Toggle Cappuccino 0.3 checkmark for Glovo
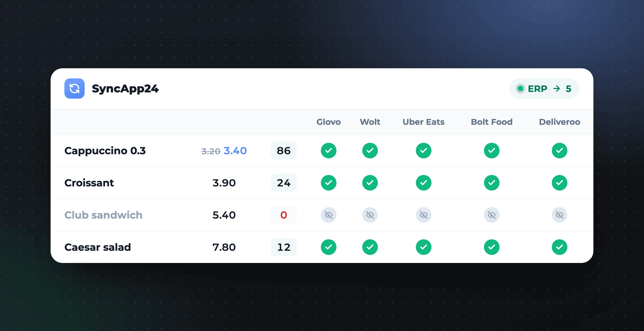 [x=328, y=151]
